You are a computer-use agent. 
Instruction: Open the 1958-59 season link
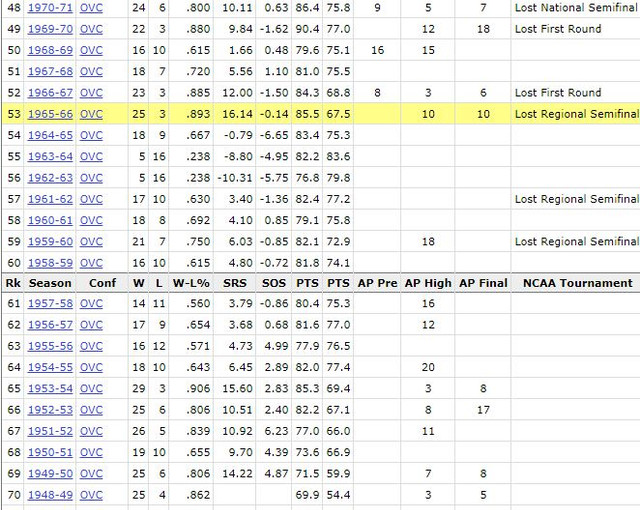50,263
